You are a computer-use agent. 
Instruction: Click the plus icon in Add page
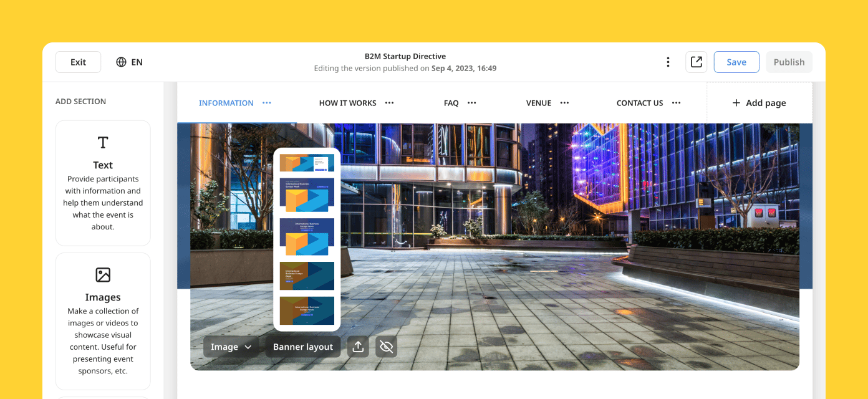point(736,103)
